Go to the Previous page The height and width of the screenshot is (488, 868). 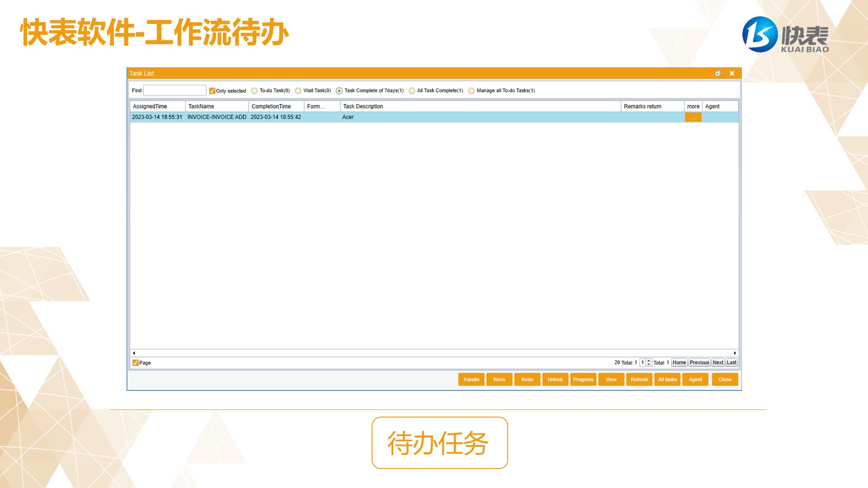(x=699, y=362)
